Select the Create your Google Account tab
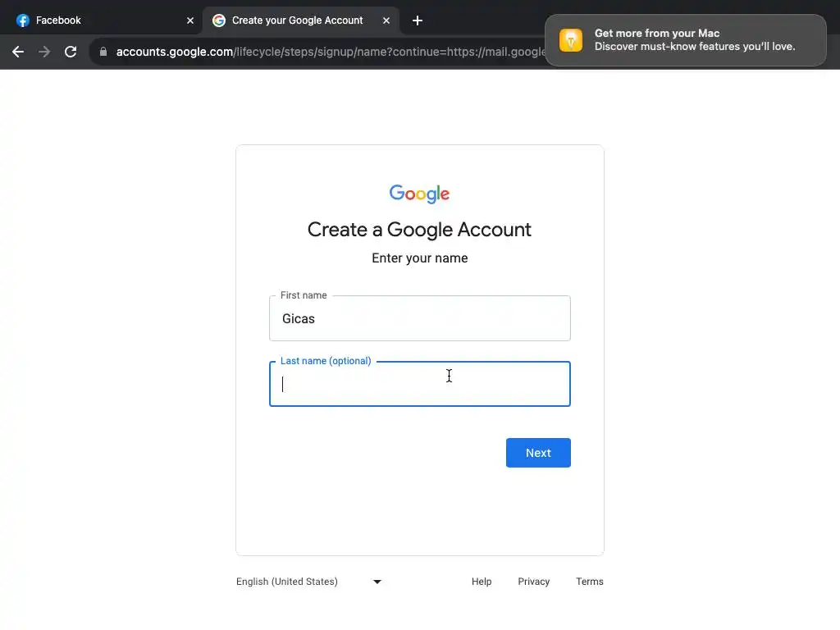The image size is (840, 630). [x=300, y=21]
